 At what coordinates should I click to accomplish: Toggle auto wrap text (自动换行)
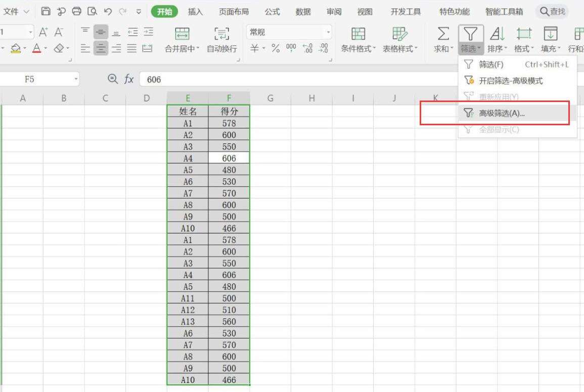pyautogui.click(x=222, y=39)
